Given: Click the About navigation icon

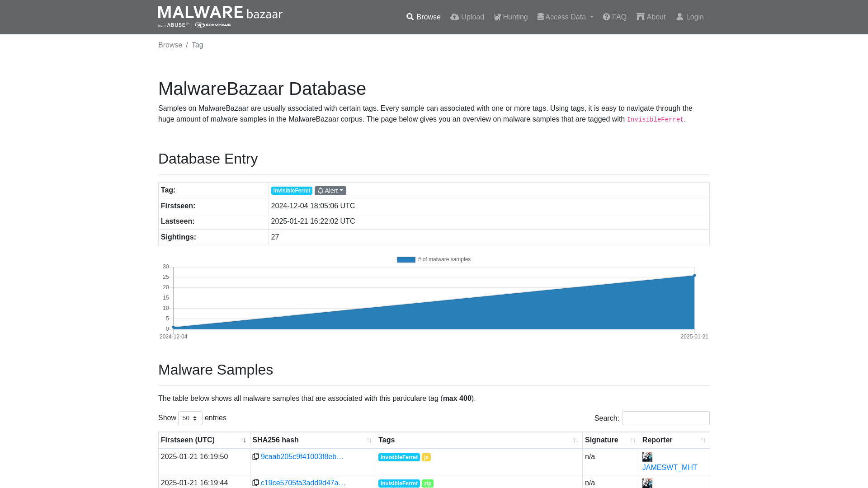Looking at the screenshot, I should [640, 17].
